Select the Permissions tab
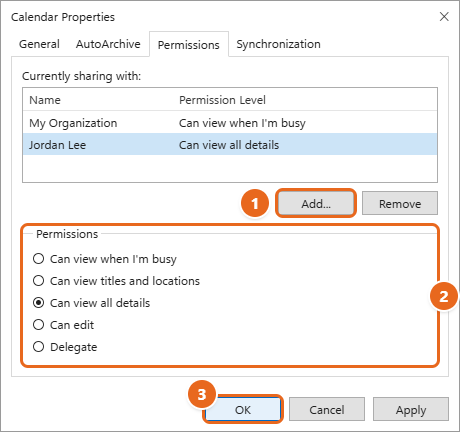460x432 pixels. (x=189, y=45)
